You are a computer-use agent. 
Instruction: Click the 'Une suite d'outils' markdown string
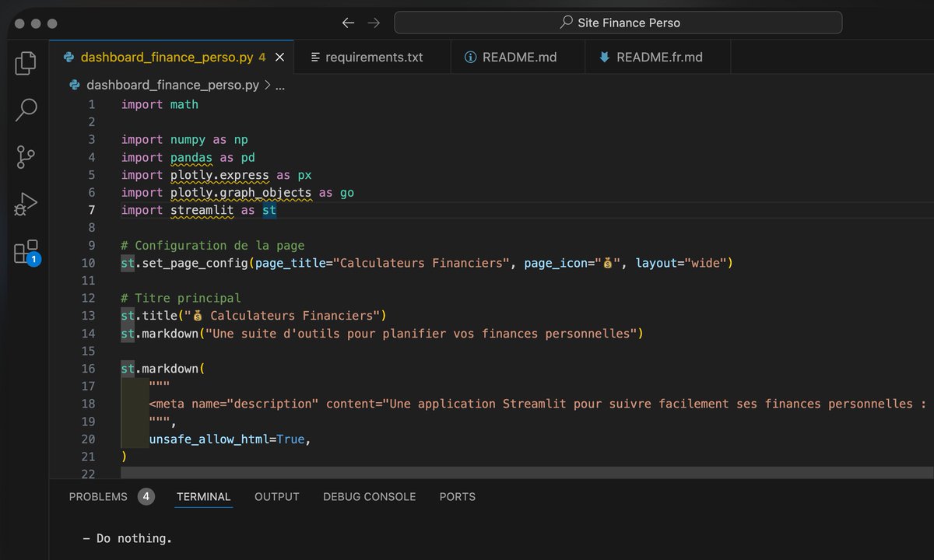tap(420, 334)
